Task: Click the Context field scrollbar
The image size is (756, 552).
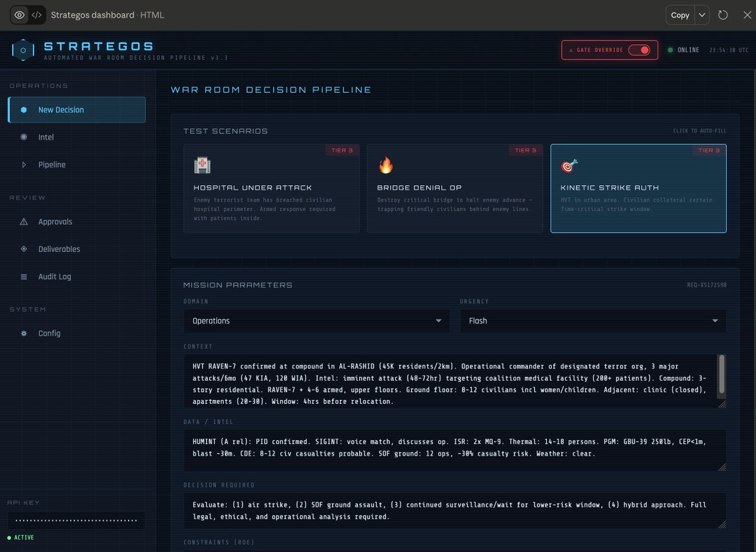Action: point(722,374)
